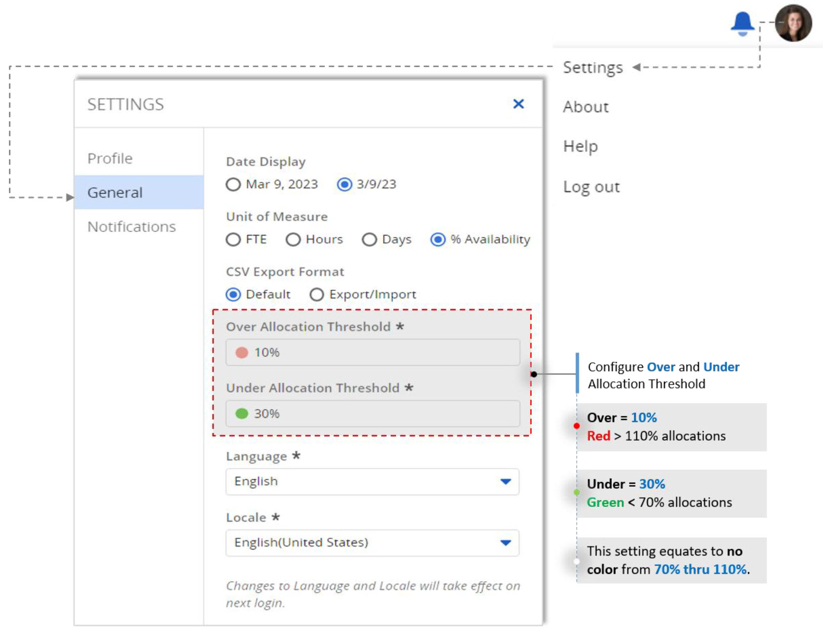Switch to the Profile tab
The image size is (840, 638).
pyautogui.click(x=110, y=157)
